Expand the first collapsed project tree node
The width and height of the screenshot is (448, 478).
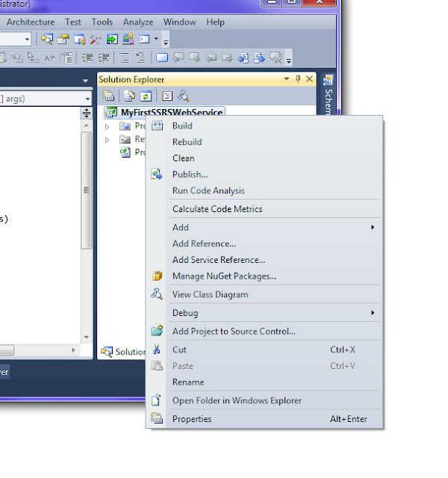pyautogui.click(x=108, y=127)
